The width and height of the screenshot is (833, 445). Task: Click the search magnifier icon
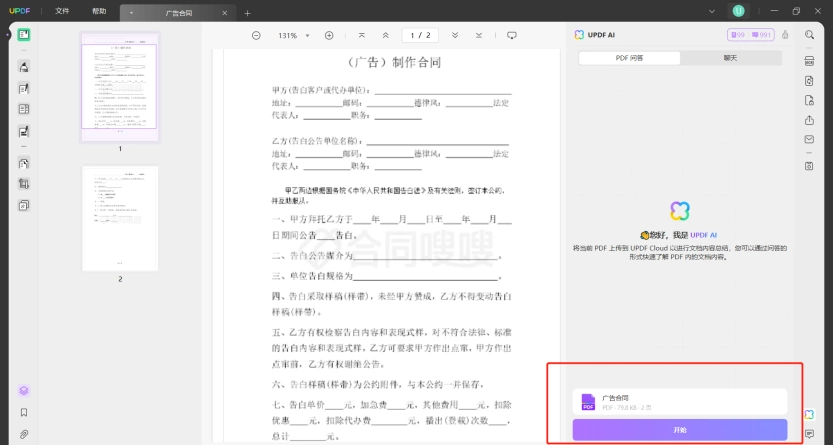click(809, 35)
